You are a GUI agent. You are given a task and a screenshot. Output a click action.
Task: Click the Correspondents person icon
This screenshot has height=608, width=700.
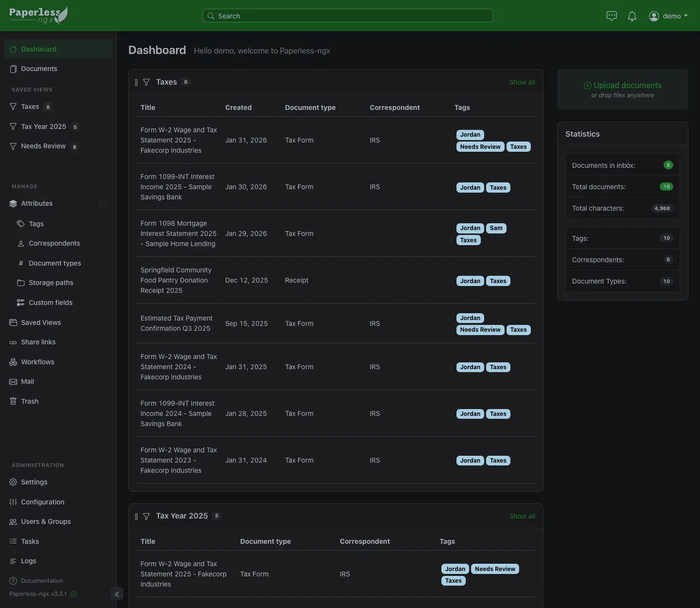pos(21,243)
